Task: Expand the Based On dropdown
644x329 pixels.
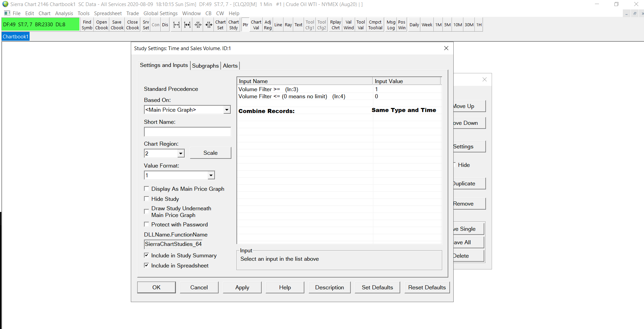Action: click(227, 110)
